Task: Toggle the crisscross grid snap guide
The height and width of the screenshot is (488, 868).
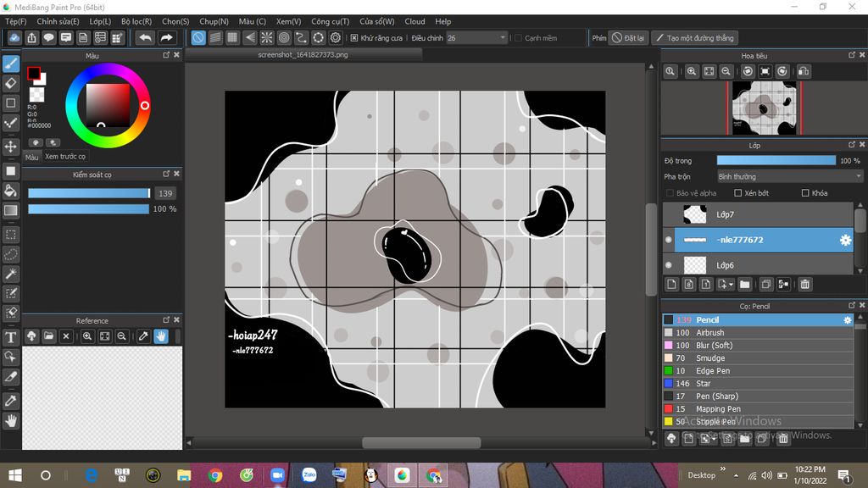Action: pyautogui.click(x=232, y=37)
